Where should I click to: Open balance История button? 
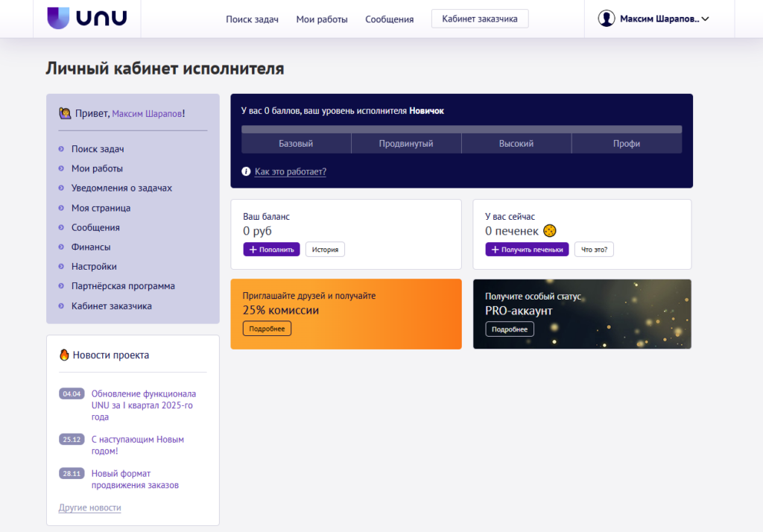325,250
